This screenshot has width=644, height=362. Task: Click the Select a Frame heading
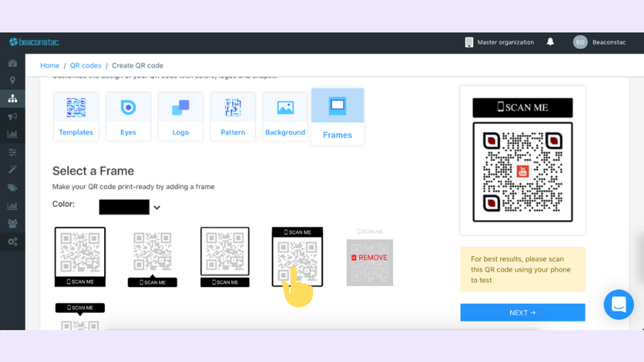coord(93,171)
